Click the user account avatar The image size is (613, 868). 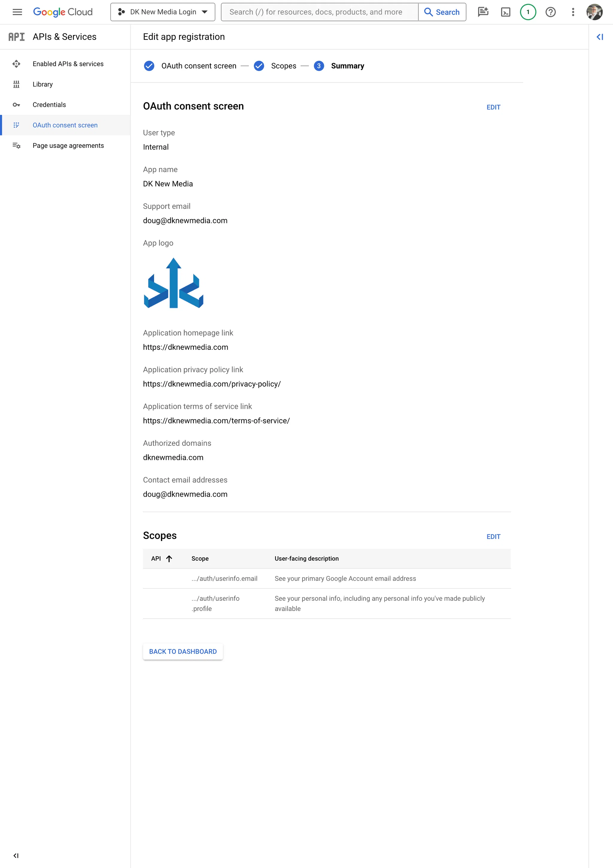(x=594, y=12)
